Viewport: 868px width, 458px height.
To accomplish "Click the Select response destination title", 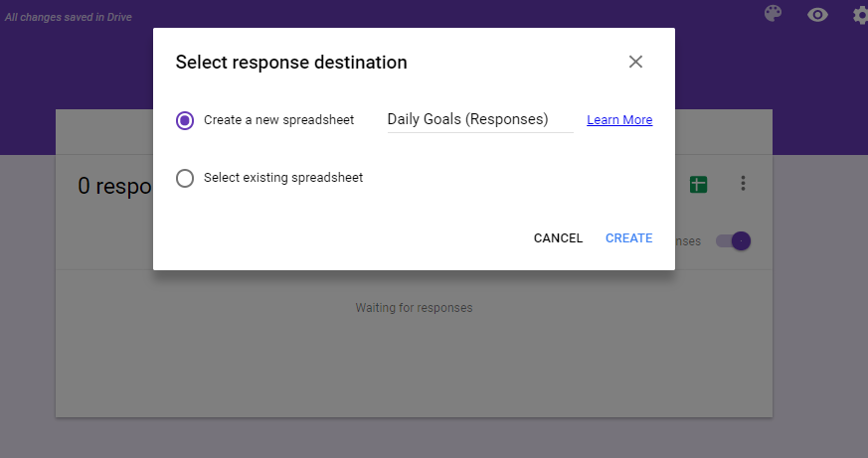I will [291, 63].
